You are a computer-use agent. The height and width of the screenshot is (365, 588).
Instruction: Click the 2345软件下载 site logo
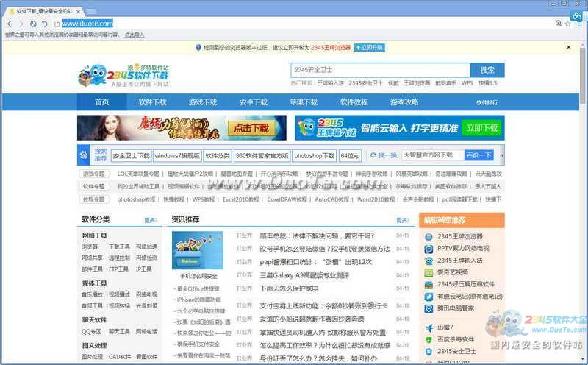(x=123, y=74)
